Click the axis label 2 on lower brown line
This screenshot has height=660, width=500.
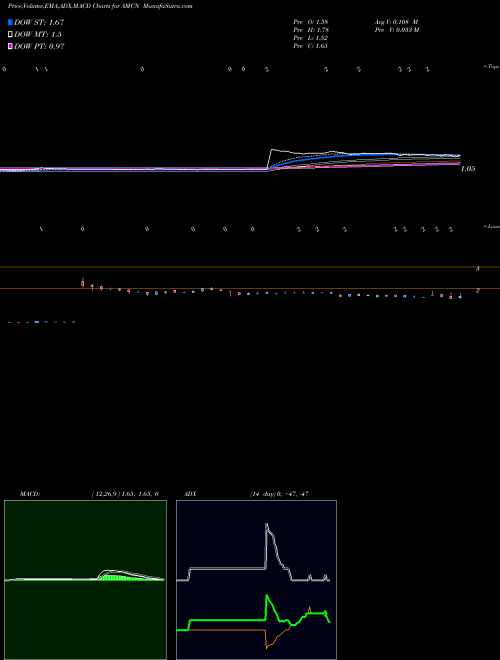(x=478, y=290)
